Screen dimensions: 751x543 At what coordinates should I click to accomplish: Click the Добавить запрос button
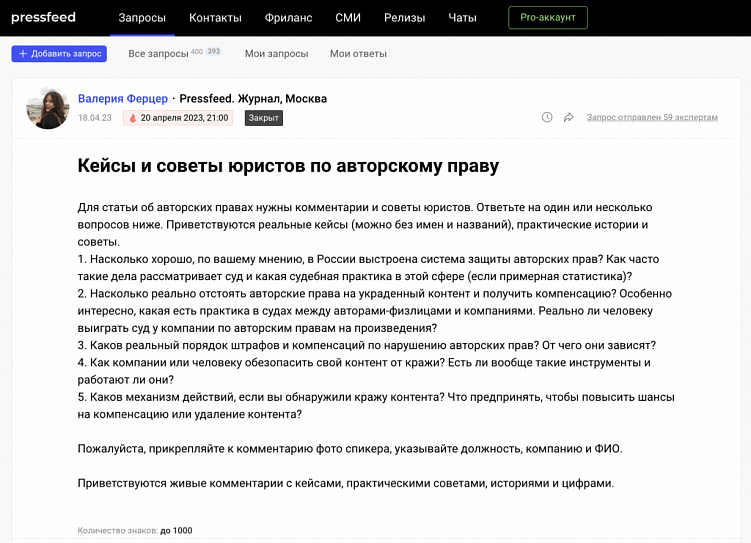(x=59, y=54)
